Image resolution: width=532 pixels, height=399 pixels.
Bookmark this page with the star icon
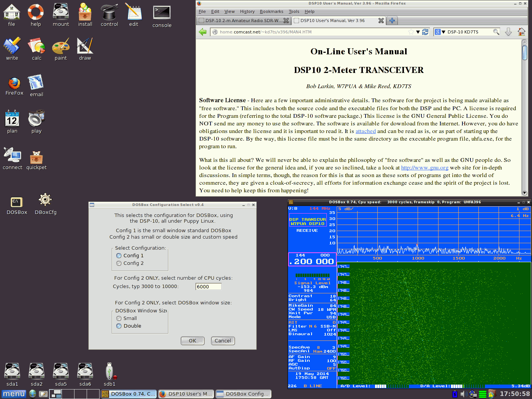(x=411, y=32)
